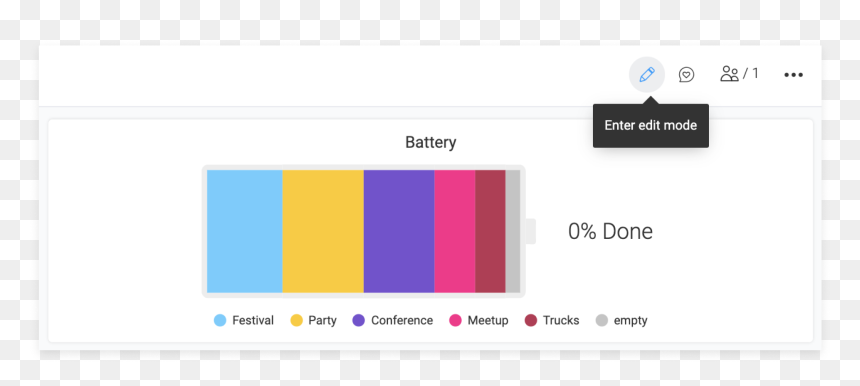Toggle the Festival legend item
Viewport: 860px width, 386px height.
(244, 320)
